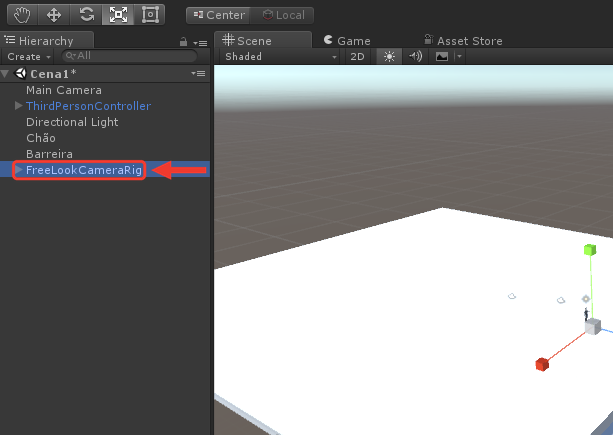This screenshot has width=613, height=435.
Task: Open Cena1 scene options menu
Action: point(198,73)
